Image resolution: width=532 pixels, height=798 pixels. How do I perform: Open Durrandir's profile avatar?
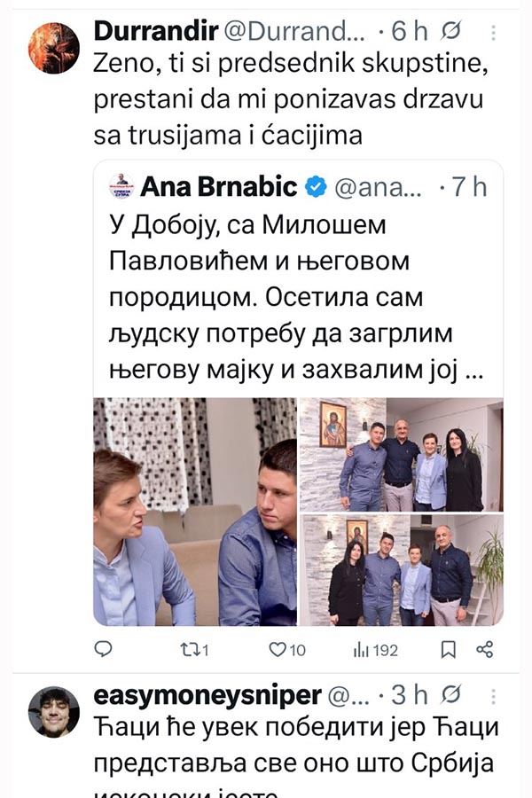pyautogui.click(x=54, y=48)
